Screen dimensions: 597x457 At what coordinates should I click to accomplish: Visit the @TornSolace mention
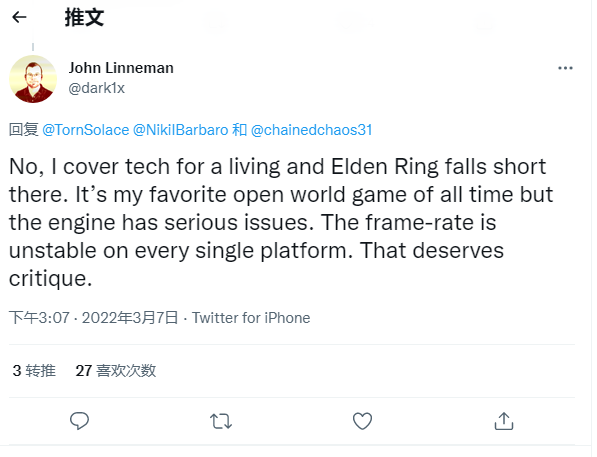(86, 130)
